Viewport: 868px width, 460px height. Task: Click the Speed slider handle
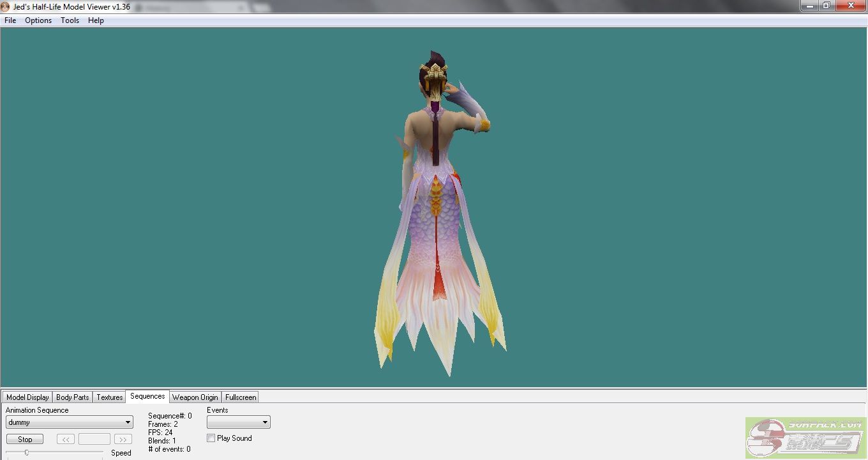[x=26, y=452]
